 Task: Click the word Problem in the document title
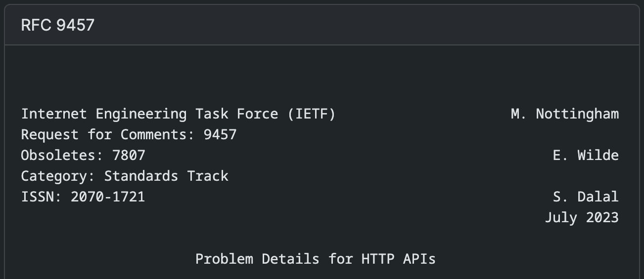coord(224,259)
